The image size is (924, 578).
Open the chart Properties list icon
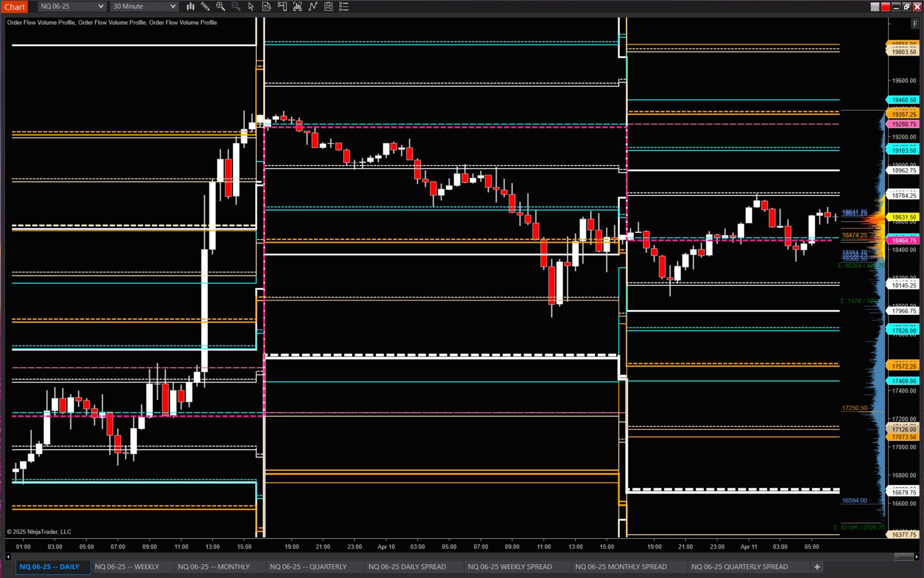coord(344,7)
